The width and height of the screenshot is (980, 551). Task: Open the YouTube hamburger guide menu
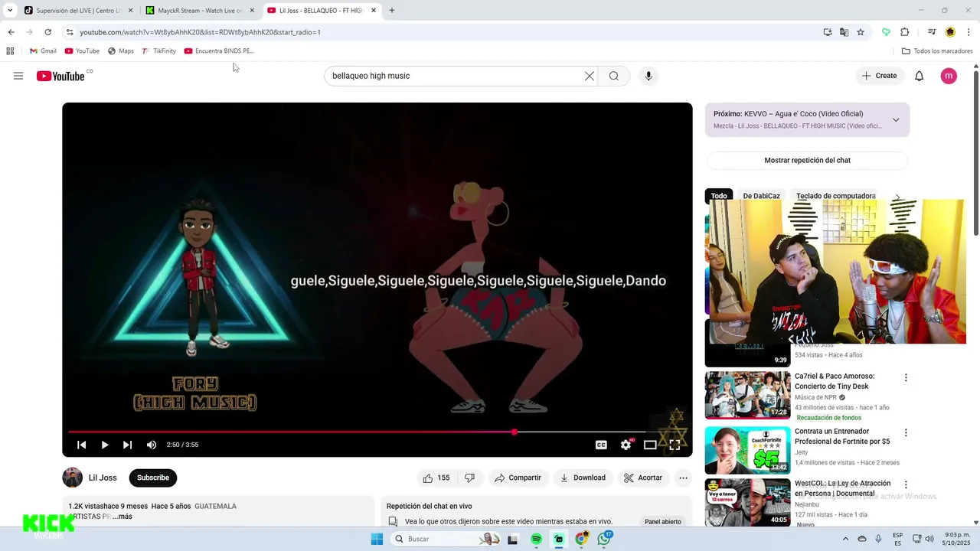18,76
